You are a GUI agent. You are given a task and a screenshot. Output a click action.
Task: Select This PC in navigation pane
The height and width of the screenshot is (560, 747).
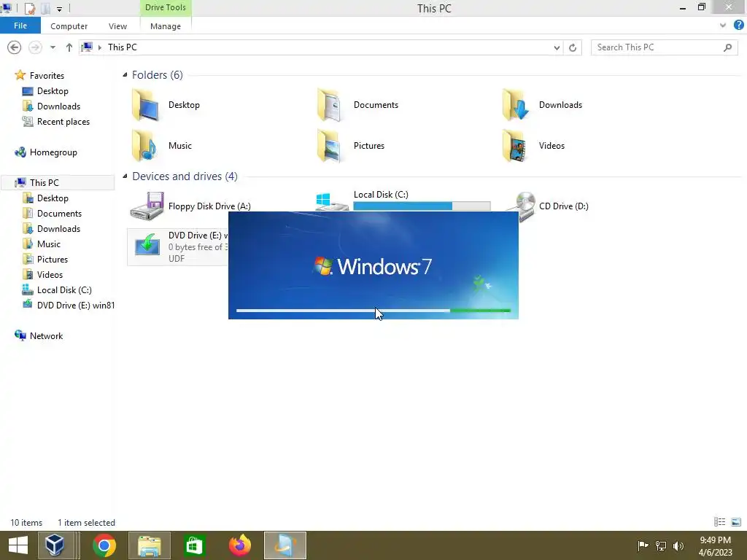(x=44, y=183)
